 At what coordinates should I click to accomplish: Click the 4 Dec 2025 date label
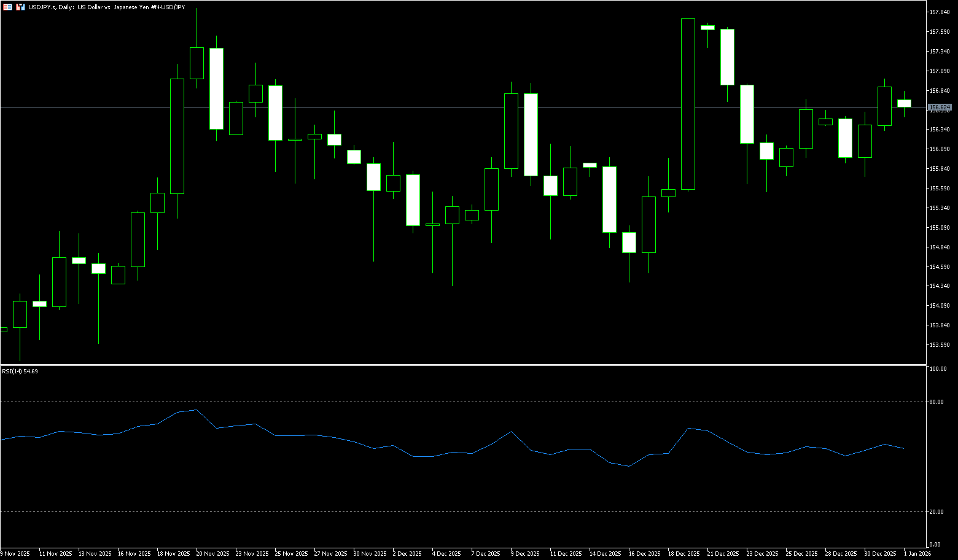click(x=446, y=554)
